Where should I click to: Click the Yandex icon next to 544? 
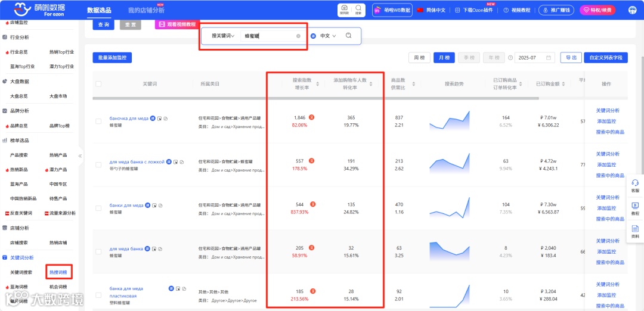click(313, 204)
